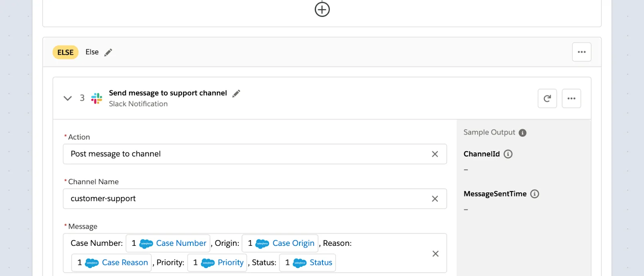Click the Slack logo icon on step 3
The height and width of the screenshot is (276, 644).
pyautogui.click(x=97, y=98)
